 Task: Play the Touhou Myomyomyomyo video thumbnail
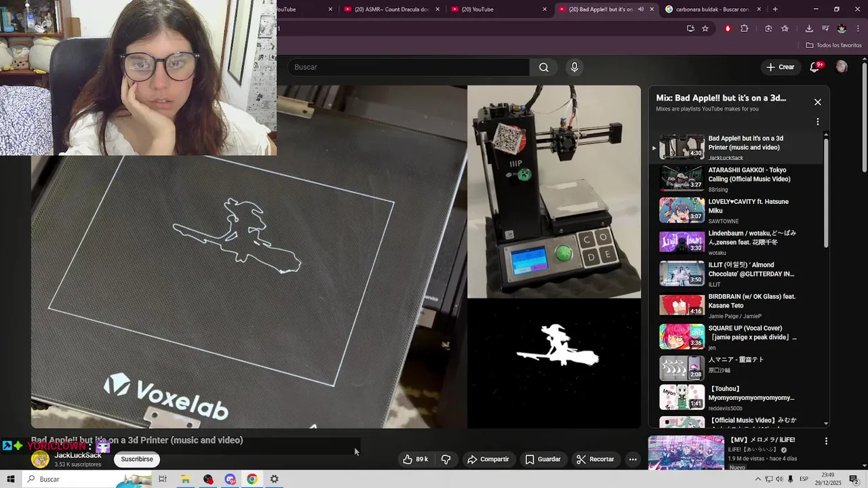(x=682, y=398)
